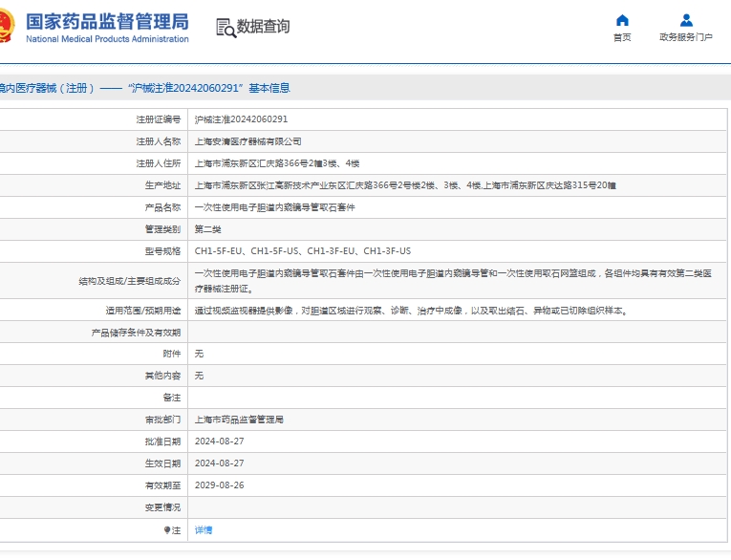Viewport: 731px width, 560px height.
Task: Click registrant name 上海安清医疗器械有限公司
Action: 248,141
